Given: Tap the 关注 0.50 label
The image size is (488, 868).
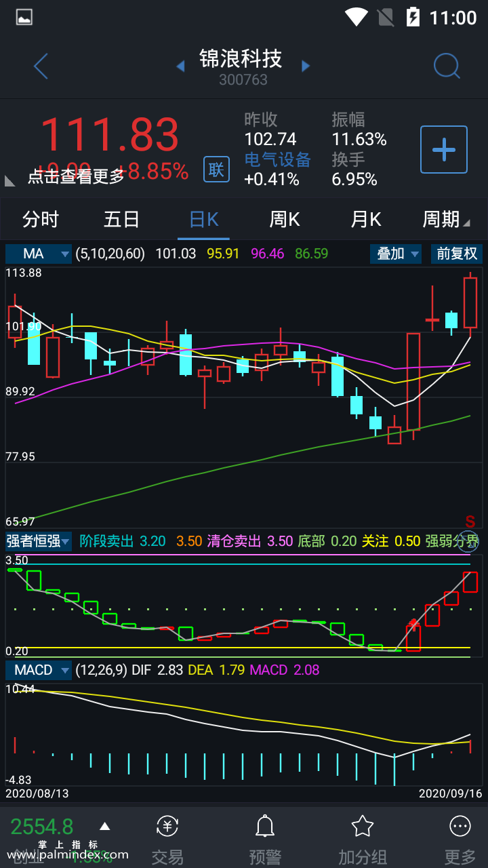Looking at the screenshot, I should (x=391, y=541).
